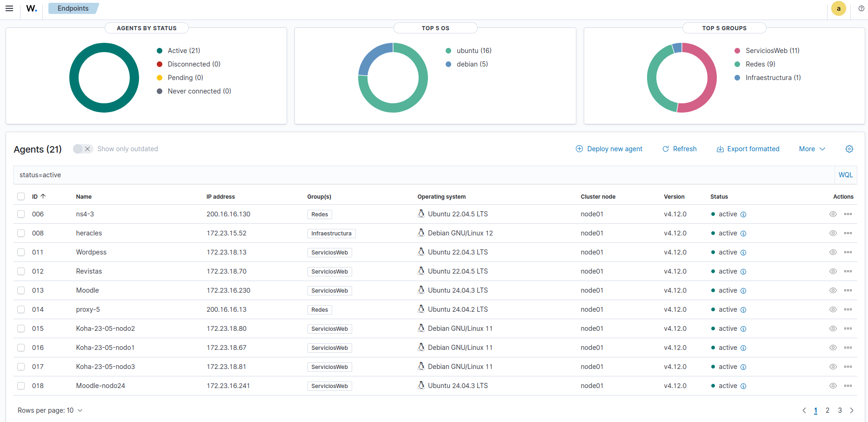Click status info icon for agent 006
This screenshot has height=422, width=868.
click(743, 214)
